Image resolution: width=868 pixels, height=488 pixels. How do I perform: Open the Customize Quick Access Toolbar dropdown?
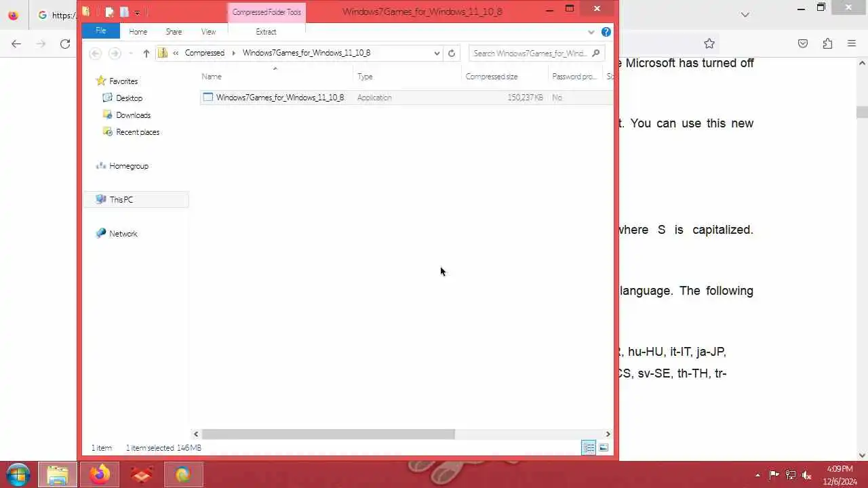pyautogui.click(x=137, y=12)
